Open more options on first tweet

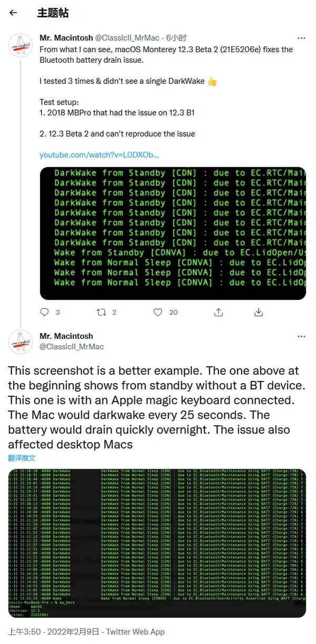pyautogui.click(x=301, y=38)
